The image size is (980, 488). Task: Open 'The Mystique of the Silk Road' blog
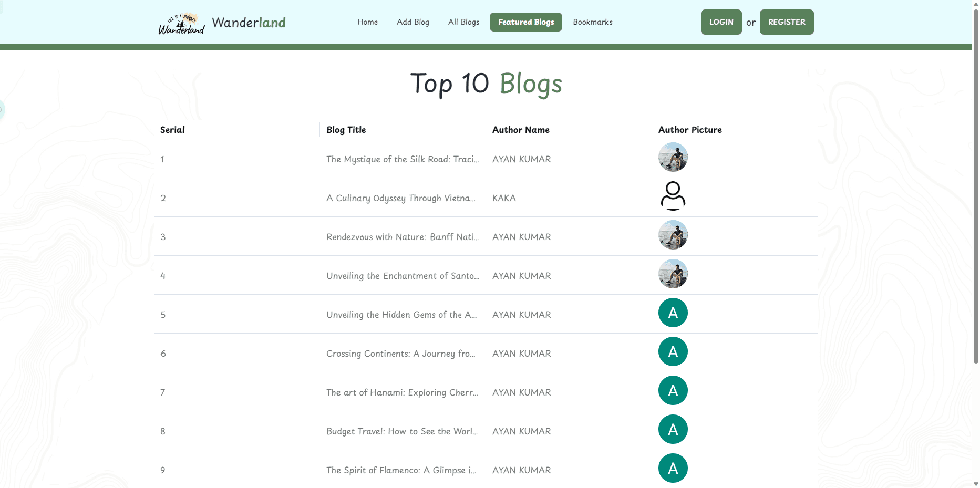[402, 159]
